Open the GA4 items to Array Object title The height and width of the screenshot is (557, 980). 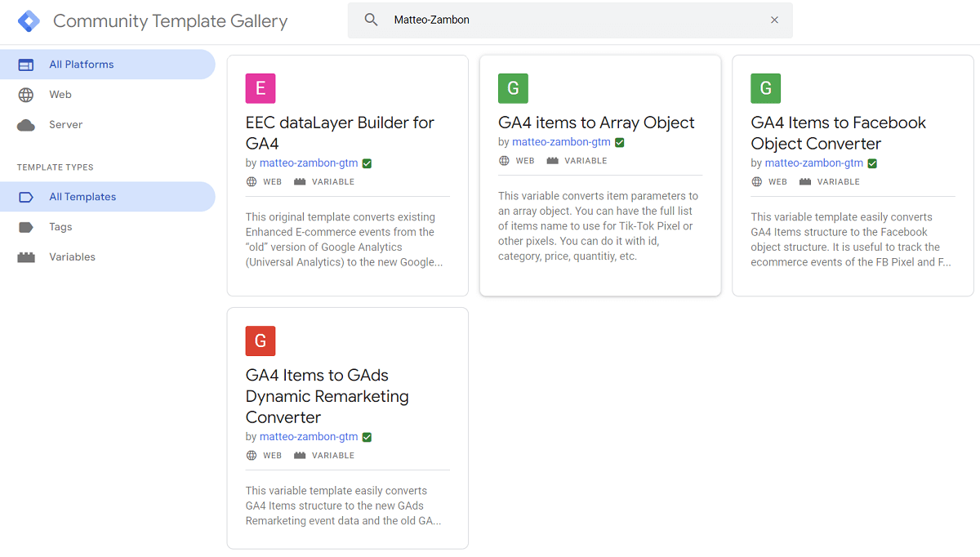(x=596, y=123)
